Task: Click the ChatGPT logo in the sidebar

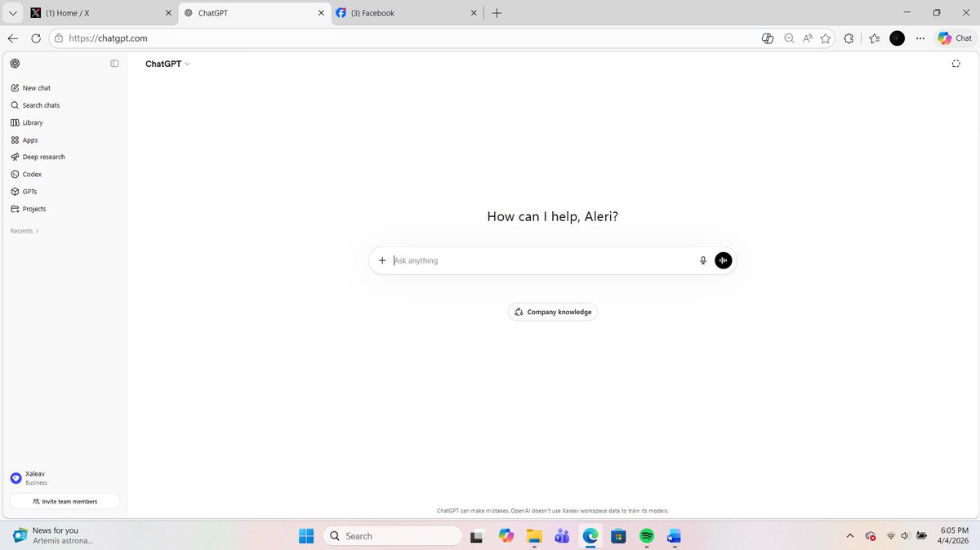Action: click(x=15, y=64)
